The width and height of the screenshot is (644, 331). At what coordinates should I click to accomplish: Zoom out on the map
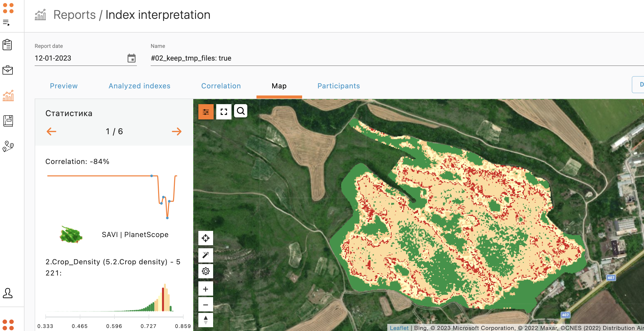point(205,305)
